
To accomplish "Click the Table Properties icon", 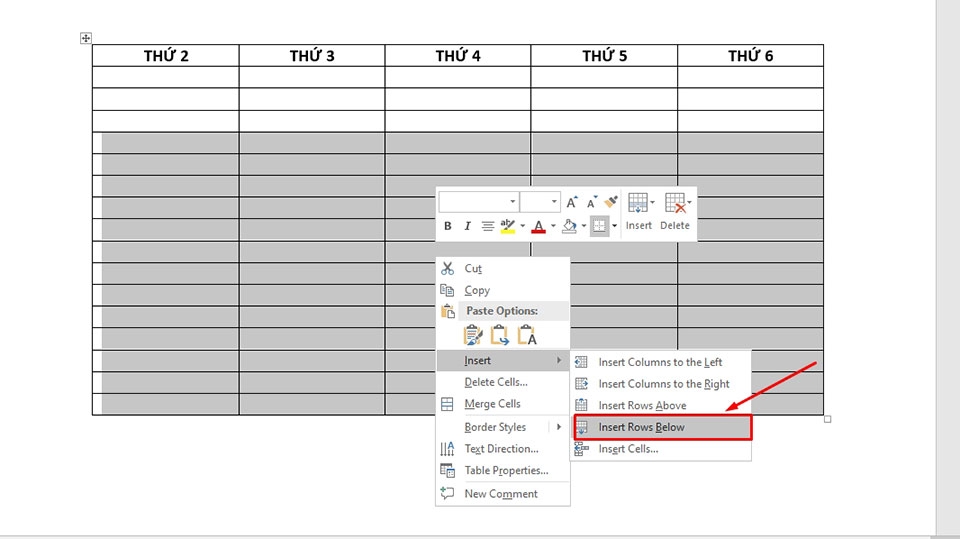I will point(448,470).
